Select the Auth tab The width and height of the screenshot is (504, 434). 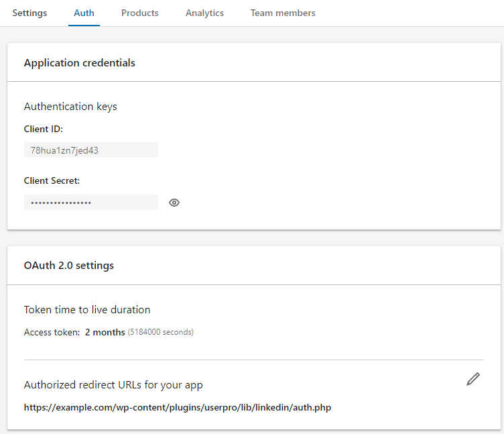84,13
